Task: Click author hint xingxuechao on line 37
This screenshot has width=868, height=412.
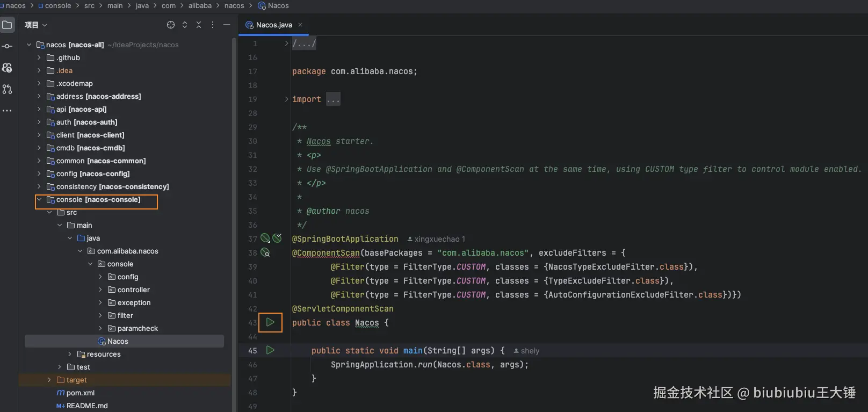Action: 436,239
